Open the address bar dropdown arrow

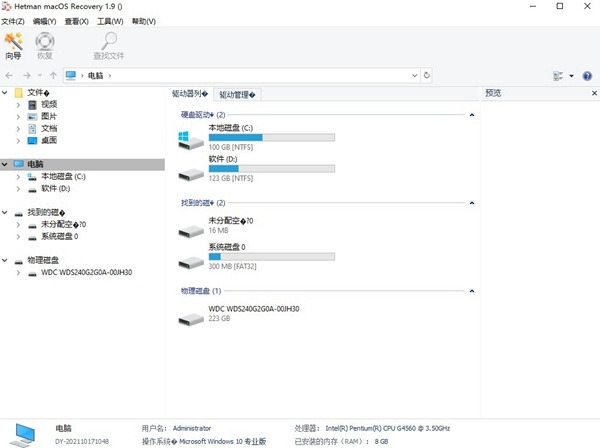(414, 75)
